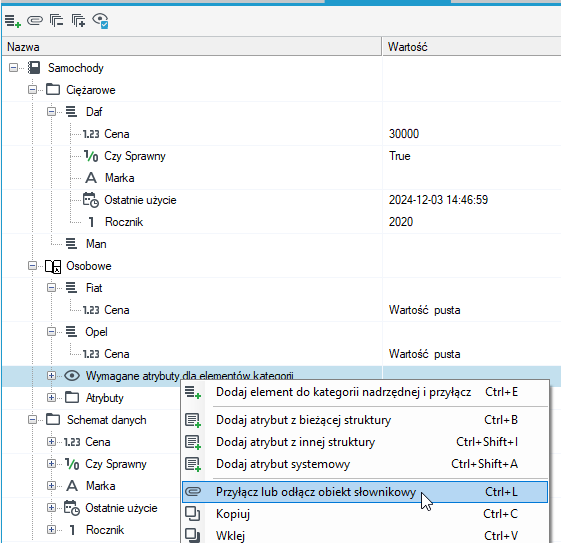Image resolution: width=561 pixels, height=543 pixels.
Task: Select the Fiat label in the tree
Action: [94, 288]
